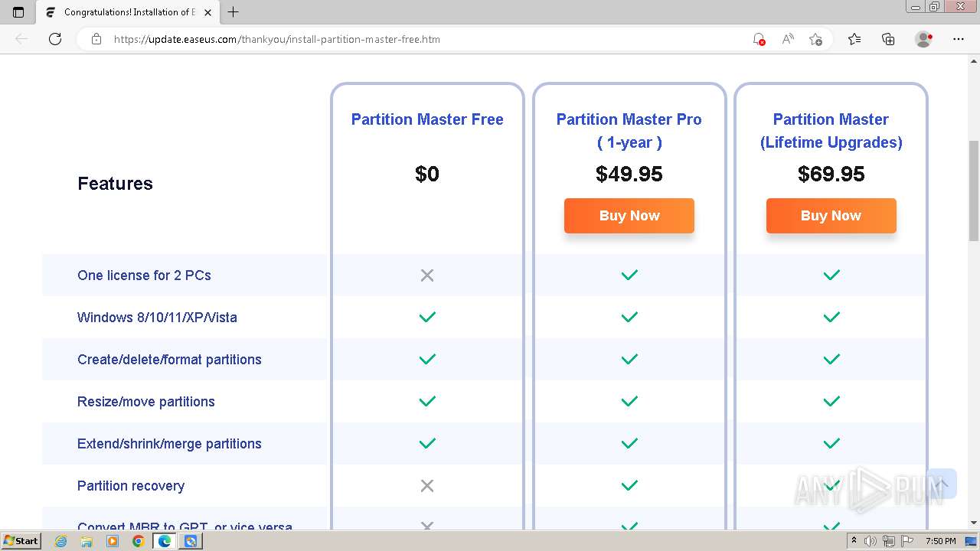The width and height of the screenshot is (980, 551).
Task: Click the vertical page scrollbar thumb
Action: pos(974,191)
